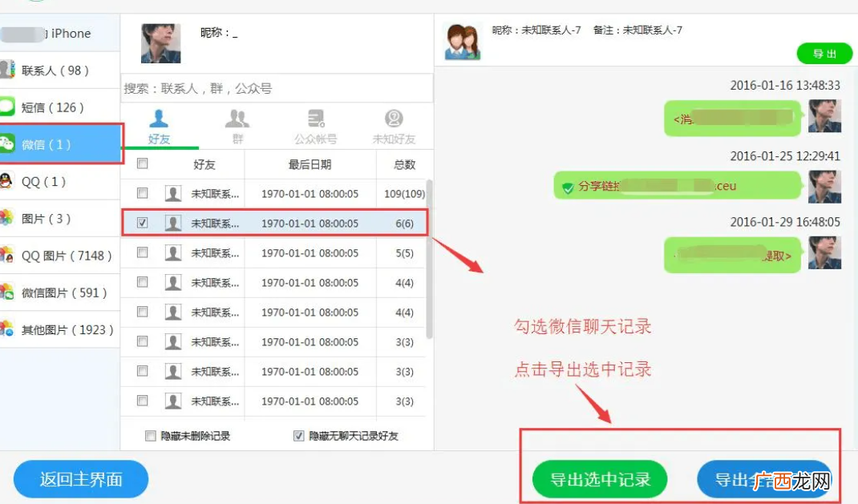Select the 5(5) count cell
Image resolution: width=858 pixels, height=504 pixels.
(404, 253)
